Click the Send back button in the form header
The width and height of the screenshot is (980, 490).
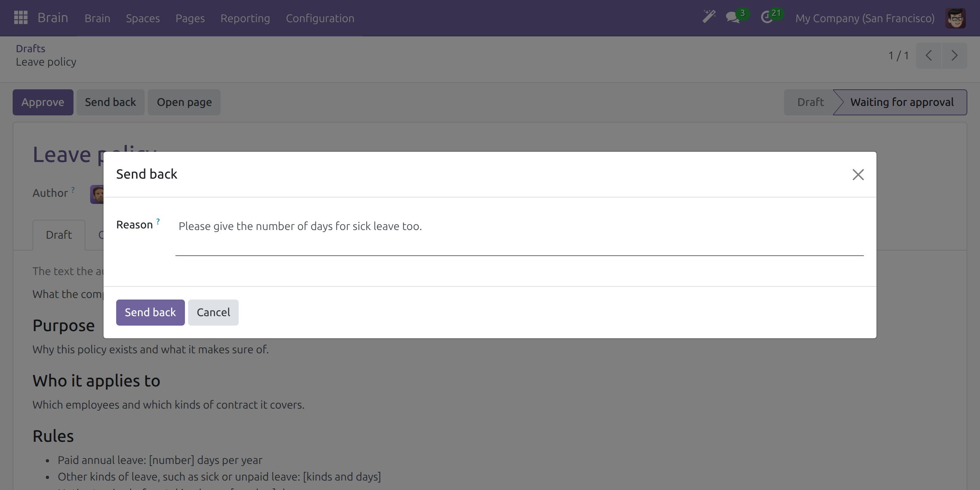pos(110,102)
